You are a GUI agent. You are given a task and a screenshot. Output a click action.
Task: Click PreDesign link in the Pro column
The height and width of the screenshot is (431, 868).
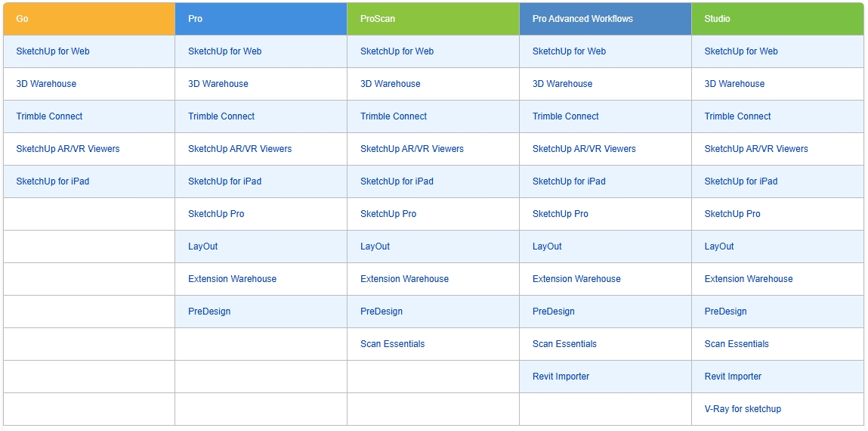(209, 312)
